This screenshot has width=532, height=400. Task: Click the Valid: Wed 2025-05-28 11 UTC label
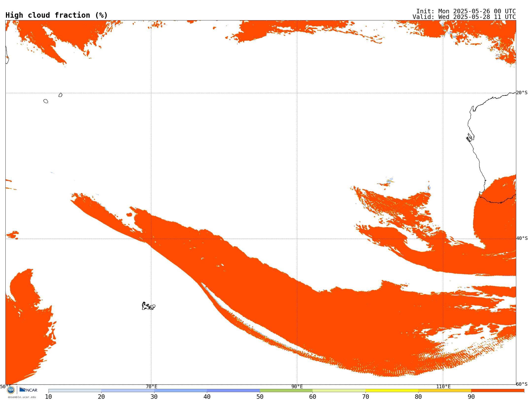click(x=464, y=17)
